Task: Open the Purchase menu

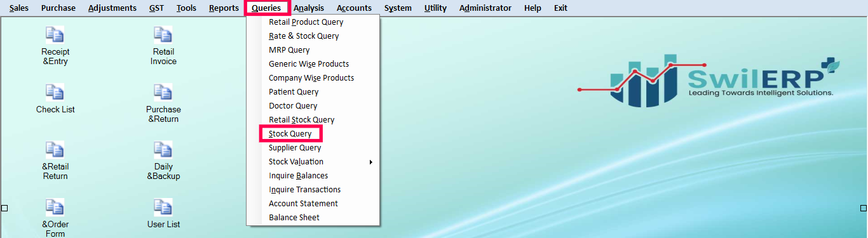Action: click(x=58, y=8)
